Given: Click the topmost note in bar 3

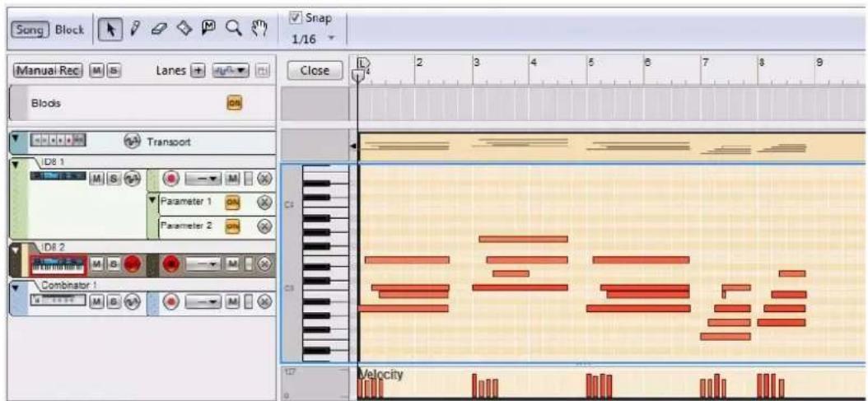Looking at the screenshot, I should [523, 239].
